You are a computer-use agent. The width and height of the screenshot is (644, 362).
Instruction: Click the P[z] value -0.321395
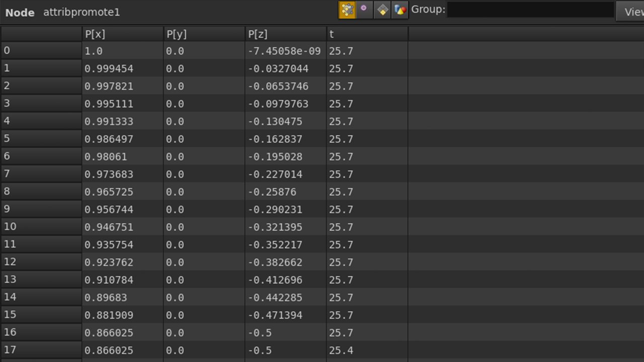point(275,227)
